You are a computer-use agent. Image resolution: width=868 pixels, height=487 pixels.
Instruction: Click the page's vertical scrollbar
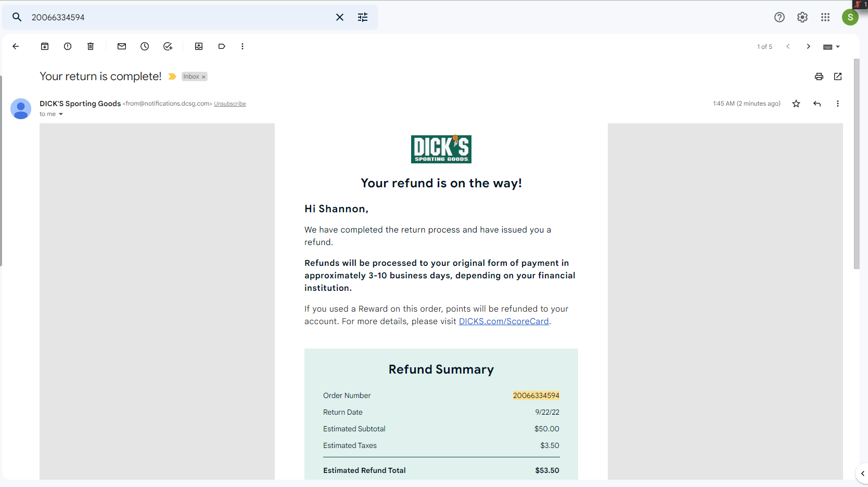tap(857, 164)
